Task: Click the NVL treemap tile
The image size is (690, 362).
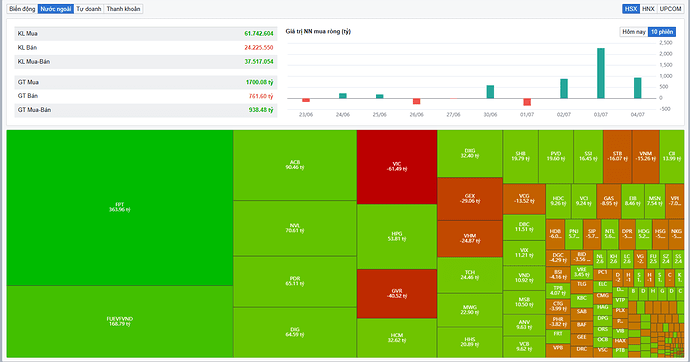Action: [295, 228]
